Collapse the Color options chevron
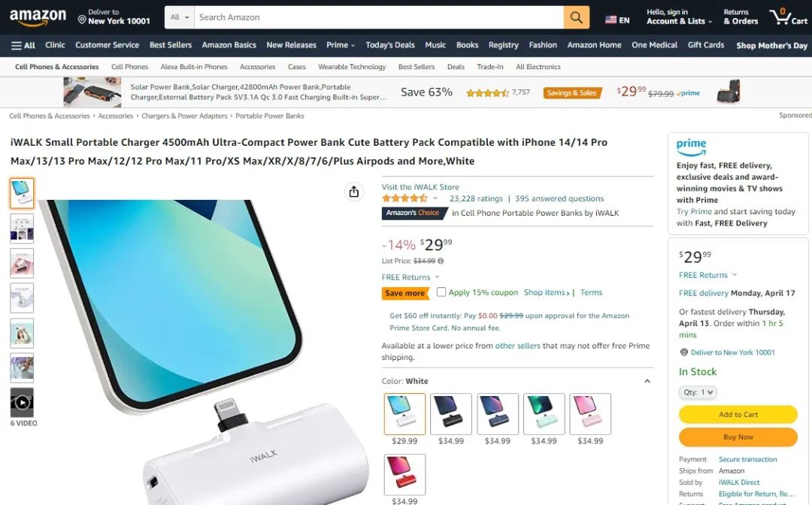This screenshot has height=505, width=812. 647,381
